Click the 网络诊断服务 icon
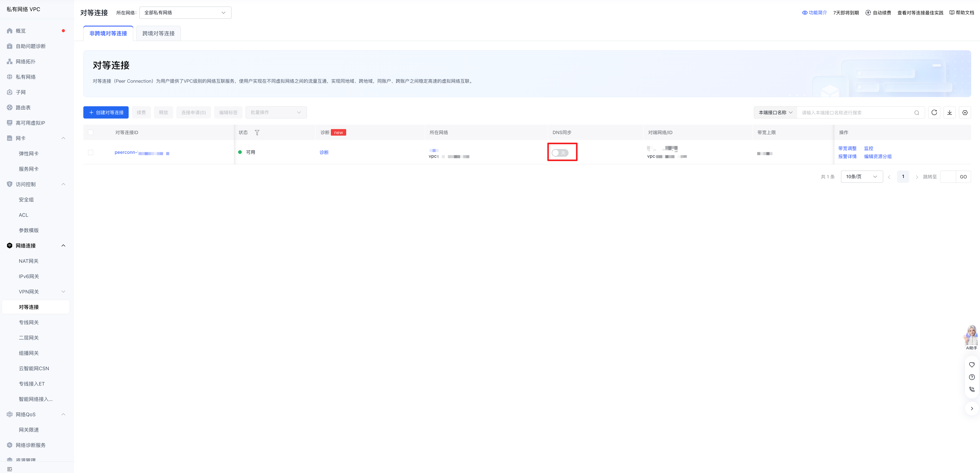The width and height of the screenshot is (980, 473). click(10, 445)
